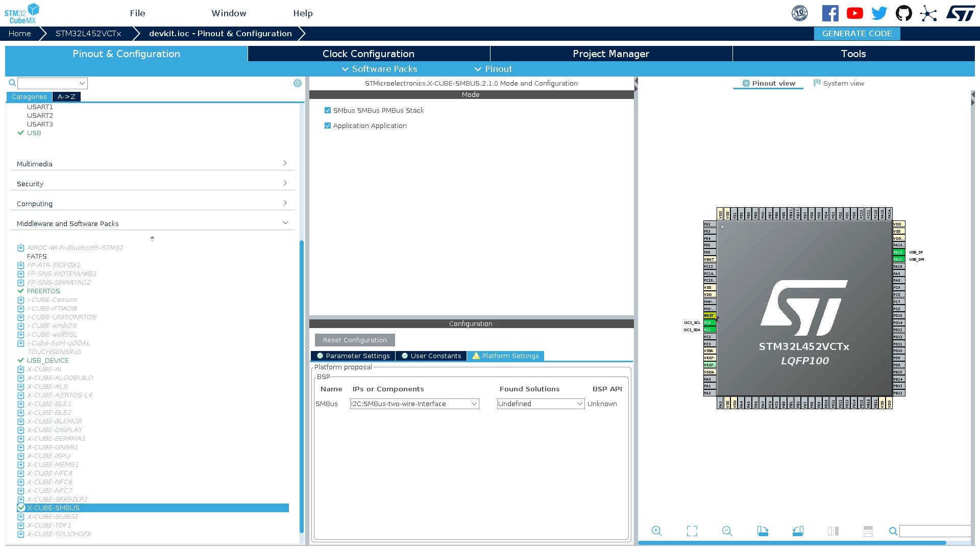Click Reset Configuration button

pyautogui.click(x=355, y=340)
